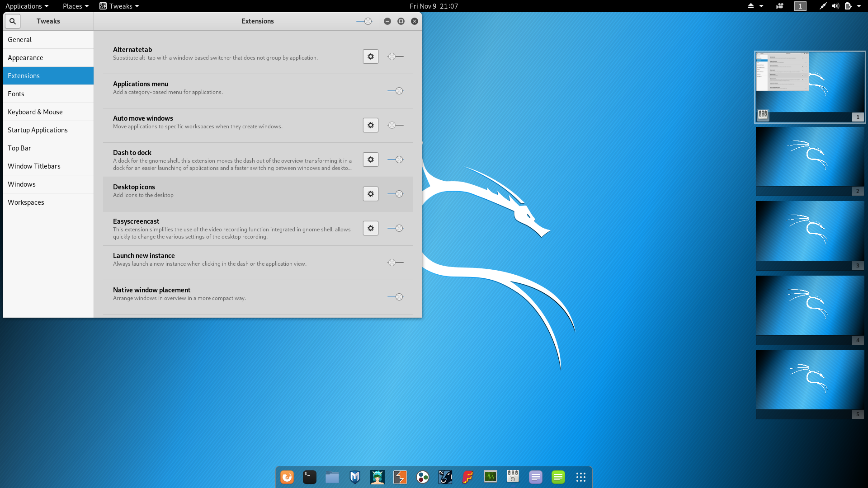Launch Firefox from the dock
Image resolution: width=868 pixels, height=488 pixels.
pyautogui.click(x=287, y=477)
